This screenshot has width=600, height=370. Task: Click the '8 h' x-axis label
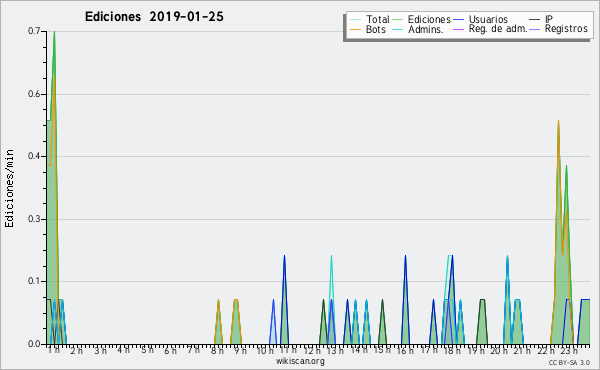[x=217, y=350]
